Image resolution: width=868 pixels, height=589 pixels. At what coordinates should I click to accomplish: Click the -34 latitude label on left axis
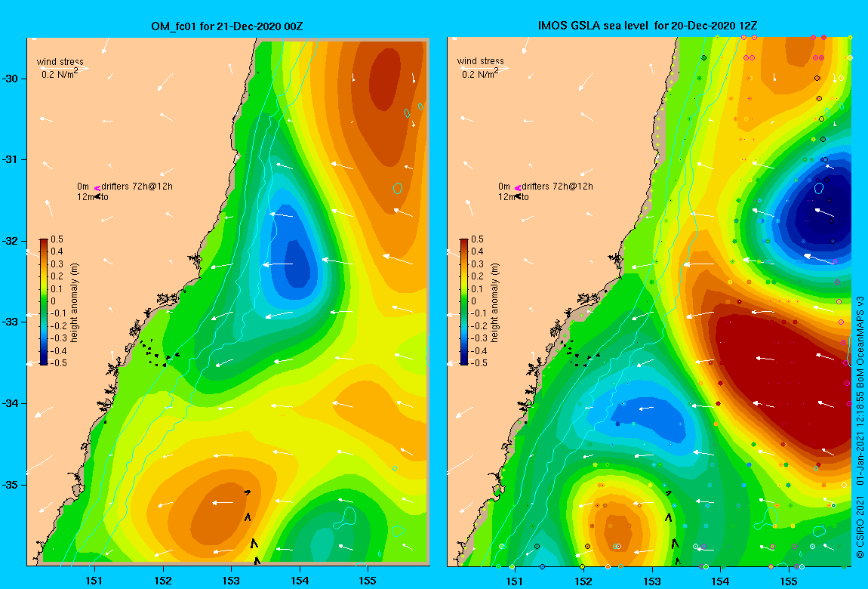11,403
